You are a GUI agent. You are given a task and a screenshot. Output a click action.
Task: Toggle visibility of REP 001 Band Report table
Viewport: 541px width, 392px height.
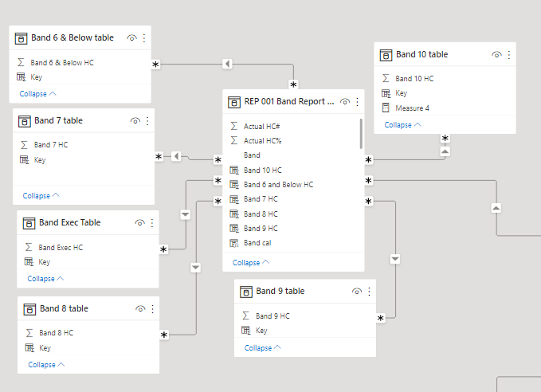click(x=345, y=102)
